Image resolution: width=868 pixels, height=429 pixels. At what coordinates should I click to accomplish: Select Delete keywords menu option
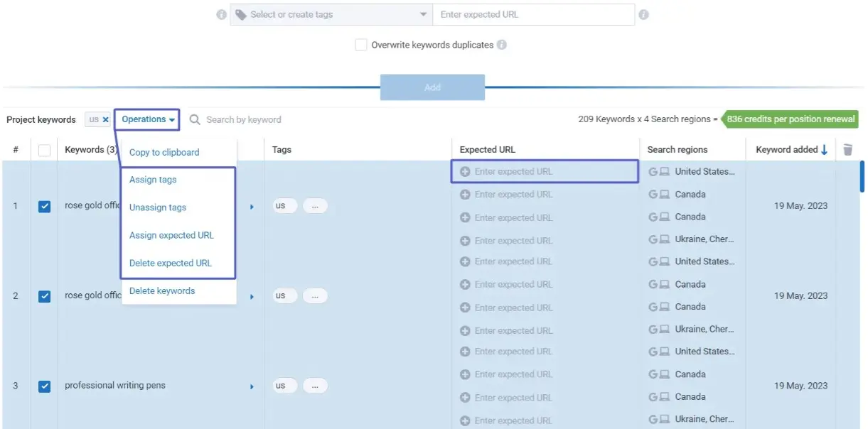point(162,290)
